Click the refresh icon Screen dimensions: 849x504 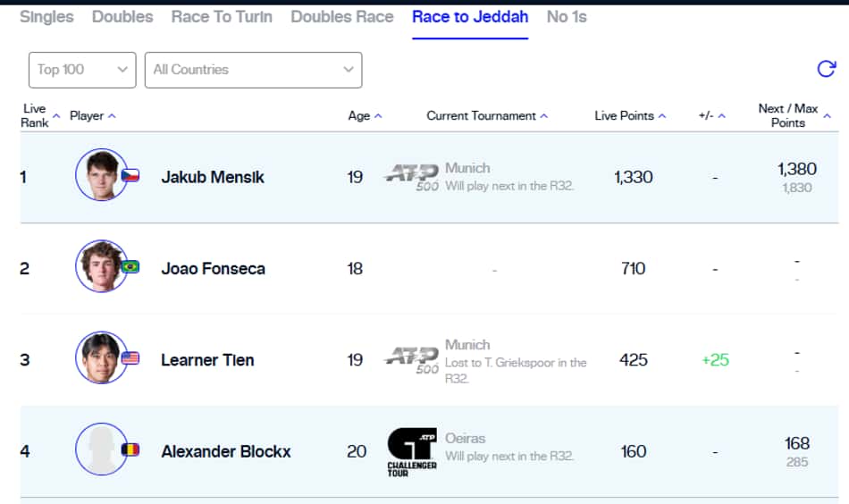pyautogui.click(x=827, y=69)
